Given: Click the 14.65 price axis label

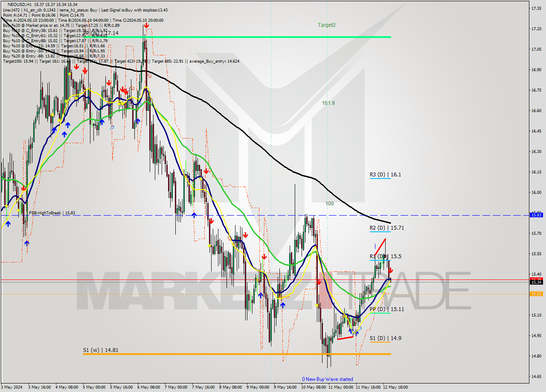Looking at the screenshot, I should tap(536, 376).
